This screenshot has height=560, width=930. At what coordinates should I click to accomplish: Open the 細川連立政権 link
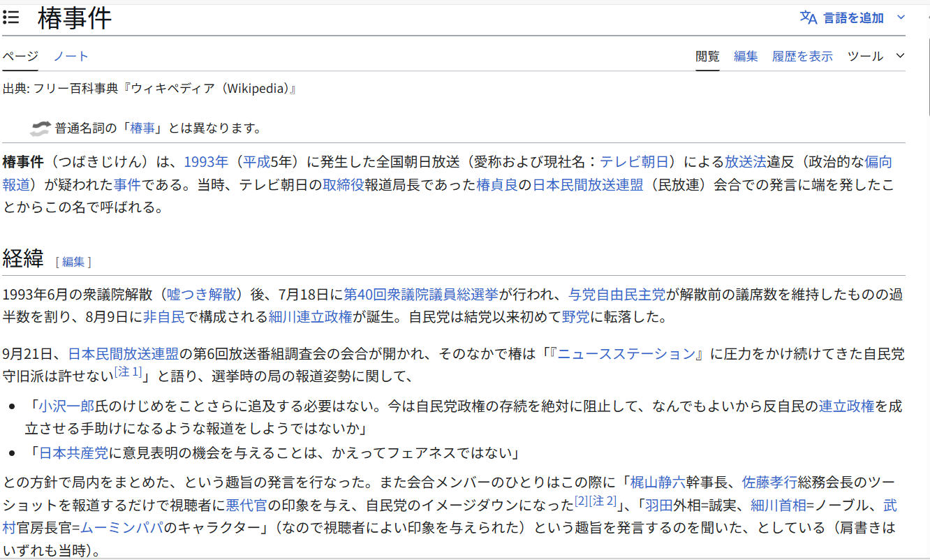311,317
